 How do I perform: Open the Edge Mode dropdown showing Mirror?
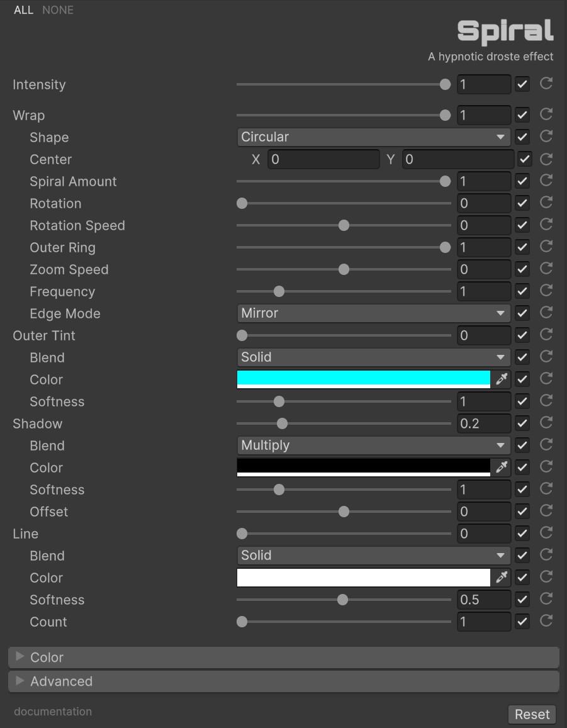click(x=373, y=313)
